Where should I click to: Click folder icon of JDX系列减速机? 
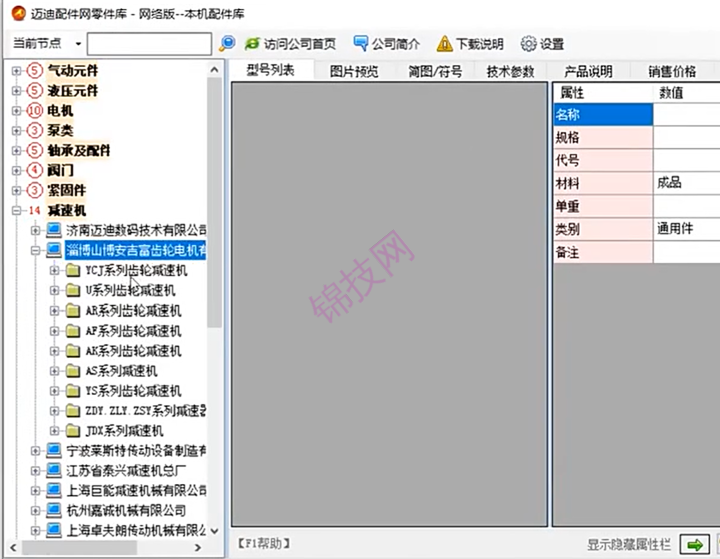click(x=73, y=431)
